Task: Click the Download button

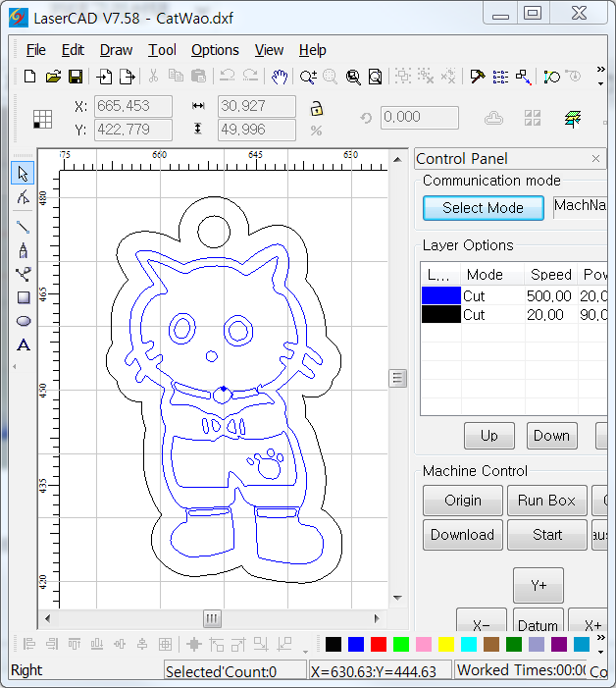Action: tap(462, 535)
